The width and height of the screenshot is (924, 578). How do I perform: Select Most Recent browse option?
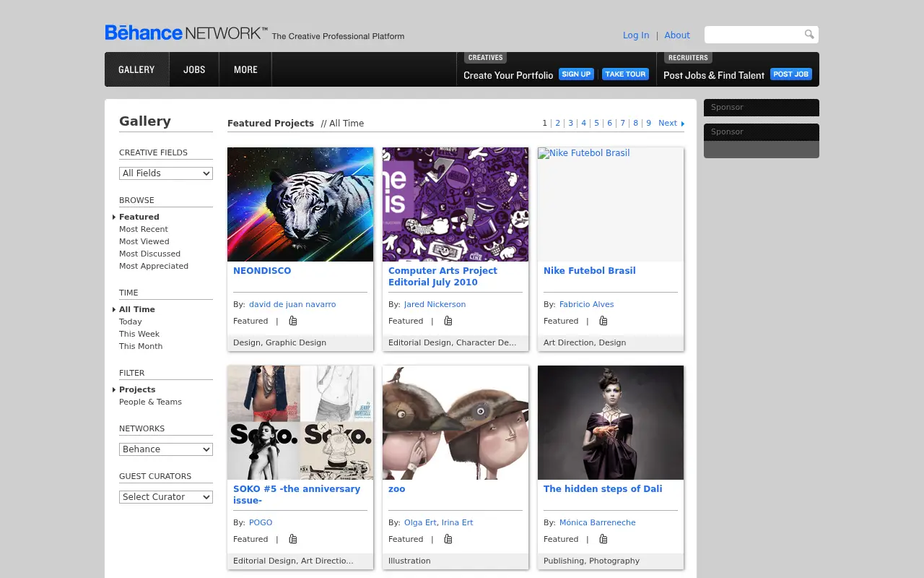point(144,229)
